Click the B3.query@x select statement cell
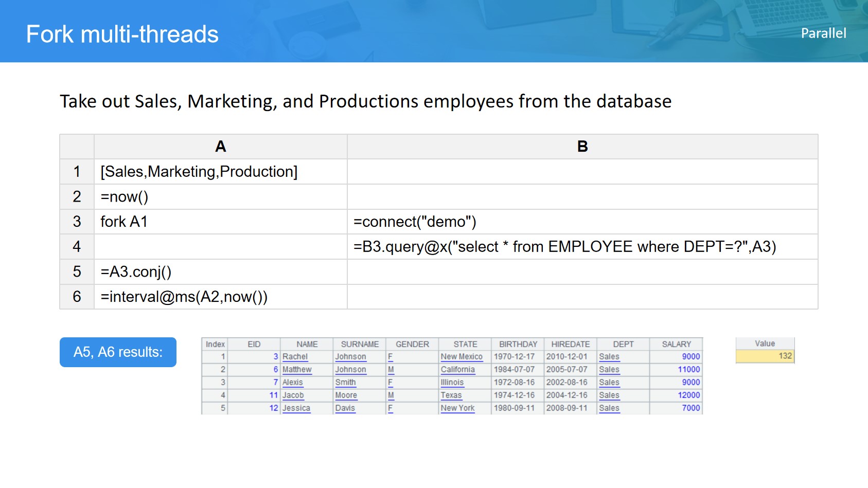The height and width of the screenshot is (488, 868). pos(564,247)
